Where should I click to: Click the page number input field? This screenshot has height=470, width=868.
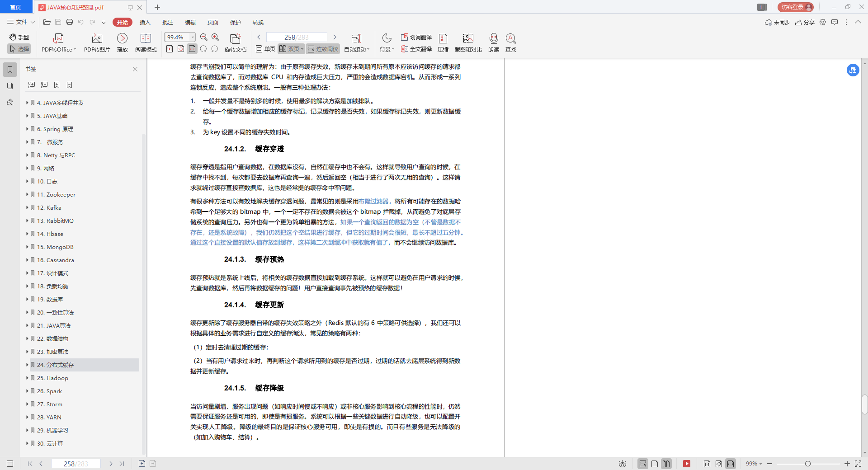[x=296, y=37]
